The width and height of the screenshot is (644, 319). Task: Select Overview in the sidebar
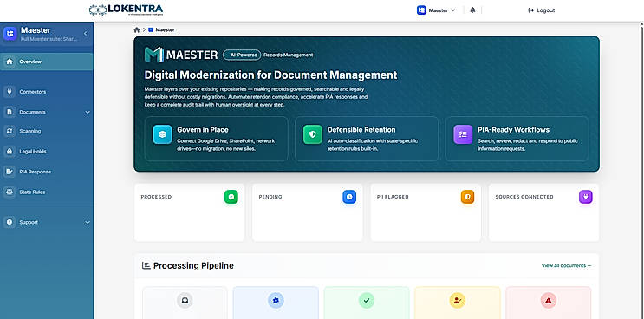pyautogui.click(x=47, y=62)
